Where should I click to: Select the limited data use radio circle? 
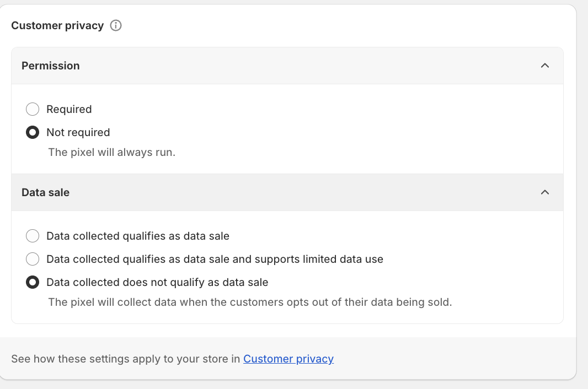click(33, 259)
